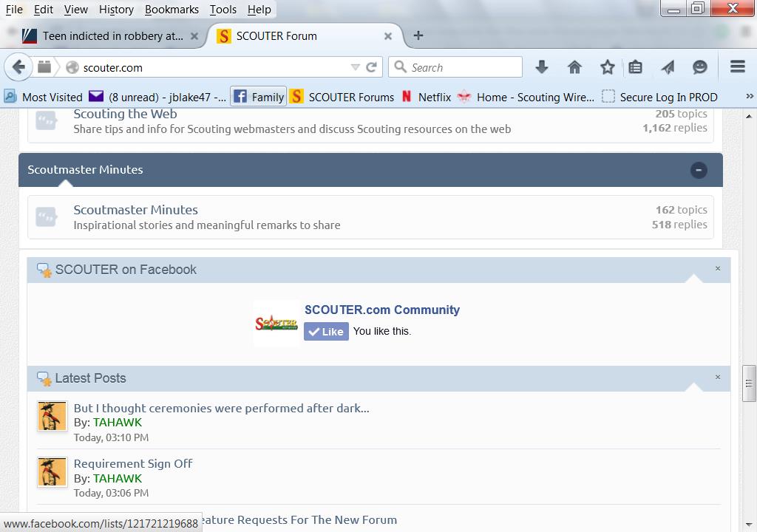Screen dimensions: 757x532
Task: Toggle the Facebook Like button
Action: [326, 332]
